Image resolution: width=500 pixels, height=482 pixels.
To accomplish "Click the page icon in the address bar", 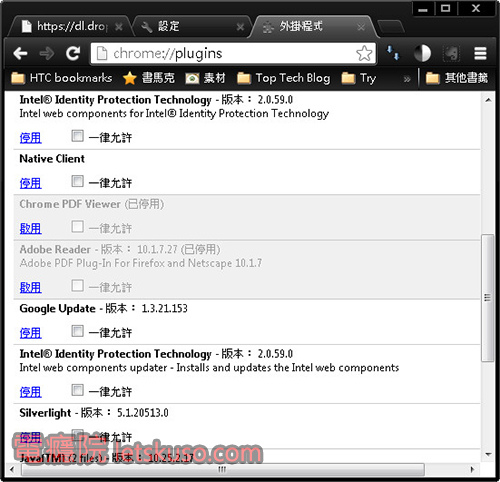I will coord(102,53).
